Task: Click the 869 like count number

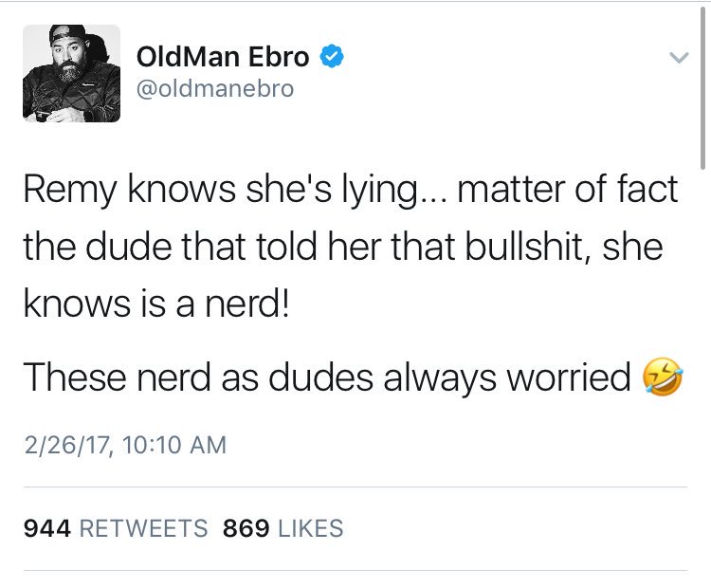Action: (x=246, y=528)
